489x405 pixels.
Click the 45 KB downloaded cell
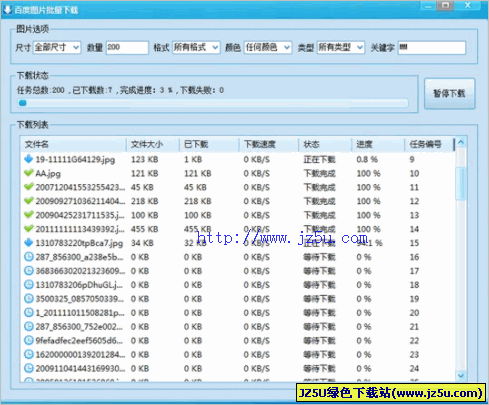195,187
